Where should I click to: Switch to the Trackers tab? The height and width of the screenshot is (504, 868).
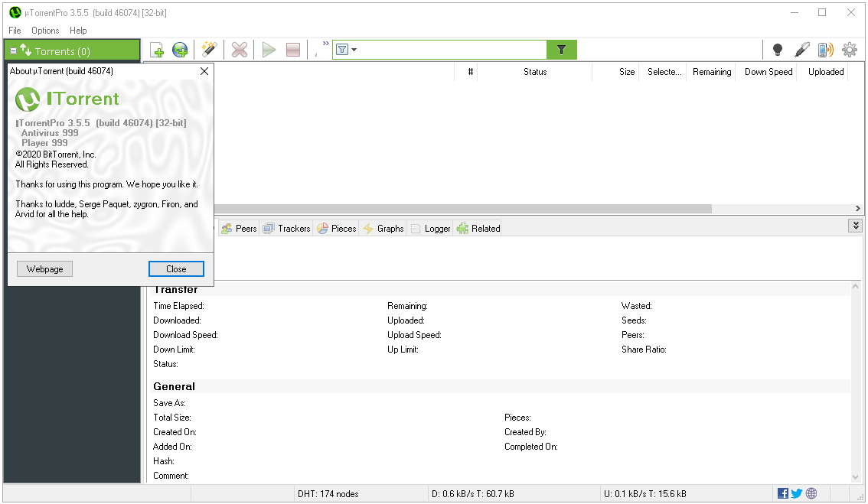(x=287, y=229)
